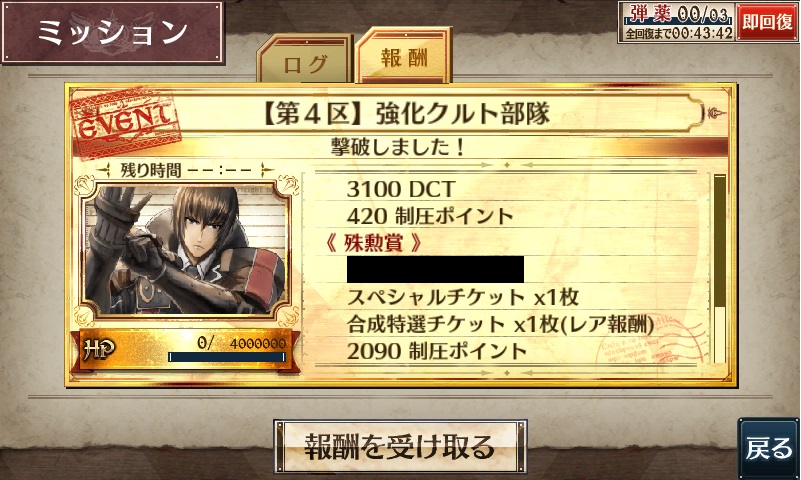The image size is (801, 480).
Task: Click the red EVENT stamp icon
Action: 125,124
